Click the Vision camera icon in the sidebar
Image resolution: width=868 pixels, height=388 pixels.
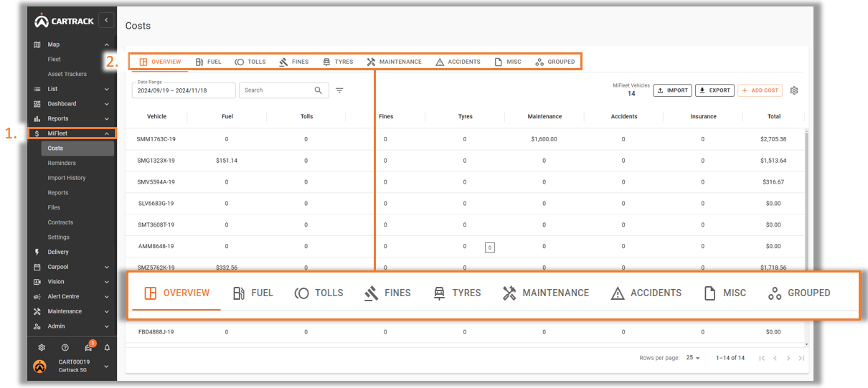click(x=37, y=282)
